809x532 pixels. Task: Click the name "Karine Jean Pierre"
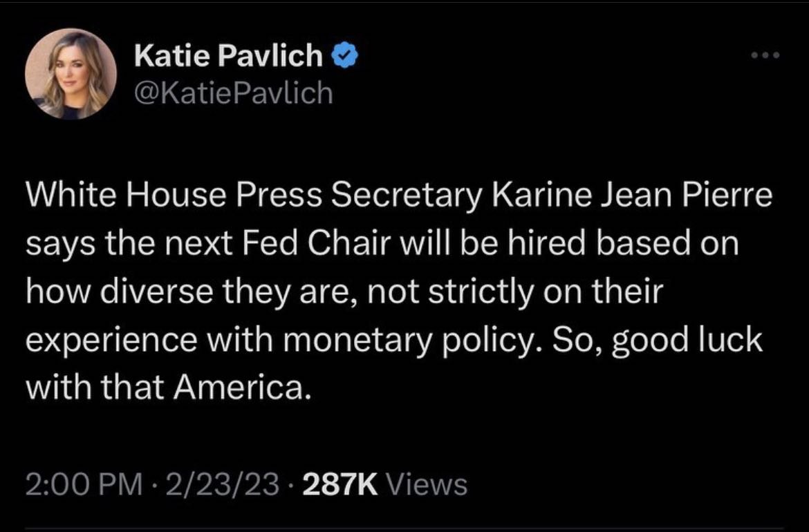(x=633, y=196)
